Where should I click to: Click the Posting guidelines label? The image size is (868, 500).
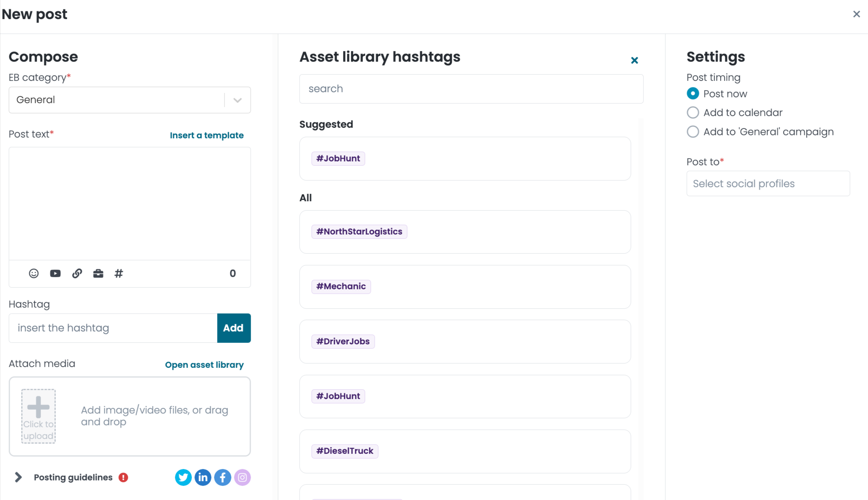(73, 477)
